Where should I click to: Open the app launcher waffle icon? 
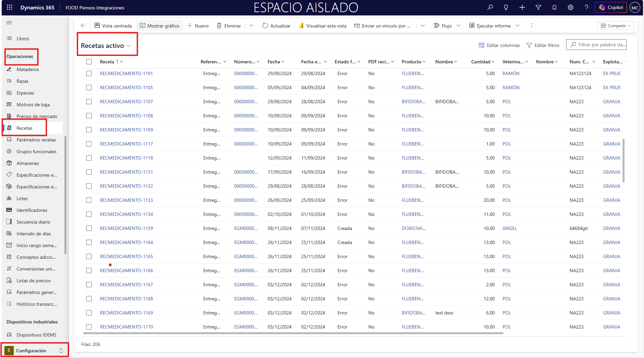pos(10,7)
